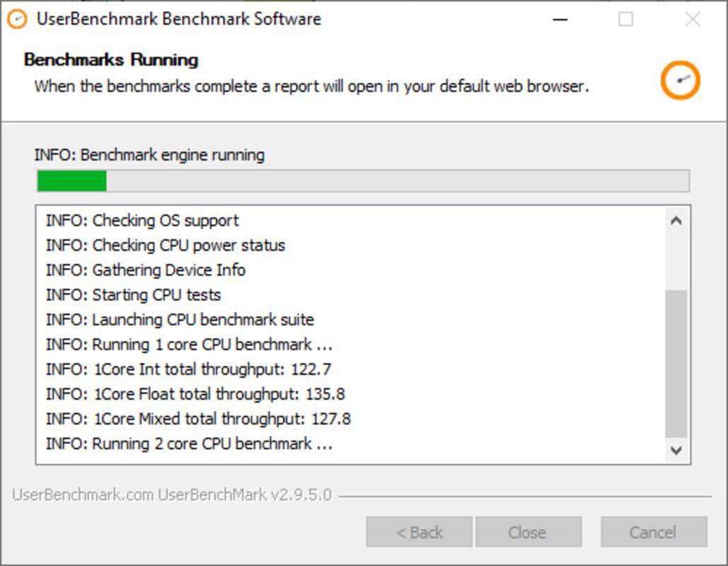Click the orange speedometer icon in header
The width and height of the screenshot is (728, 566).
pyautogui.click(x=680, y=80)
